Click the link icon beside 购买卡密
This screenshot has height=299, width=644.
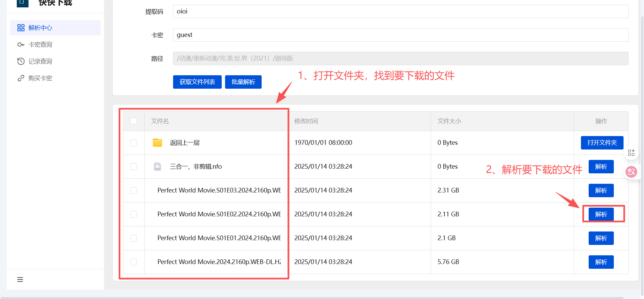pyautogui.click(x=21, y=78)
